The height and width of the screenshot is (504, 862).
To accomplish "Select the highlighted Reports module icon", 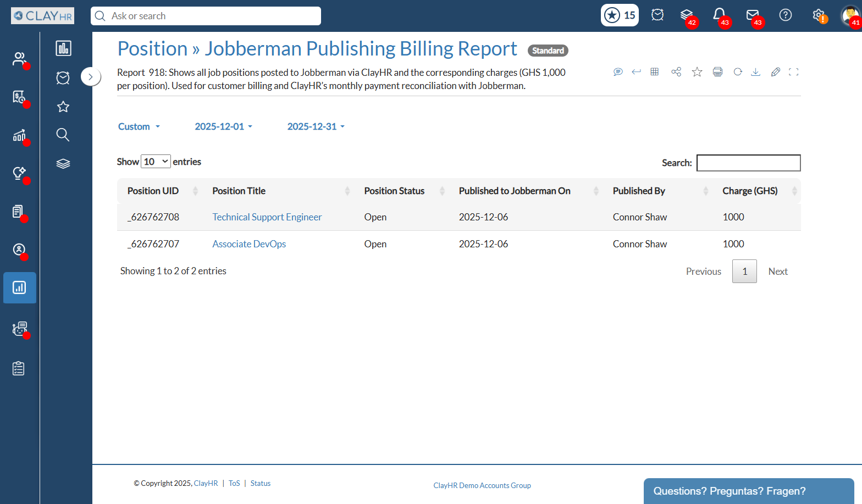I will click(20, 287).
